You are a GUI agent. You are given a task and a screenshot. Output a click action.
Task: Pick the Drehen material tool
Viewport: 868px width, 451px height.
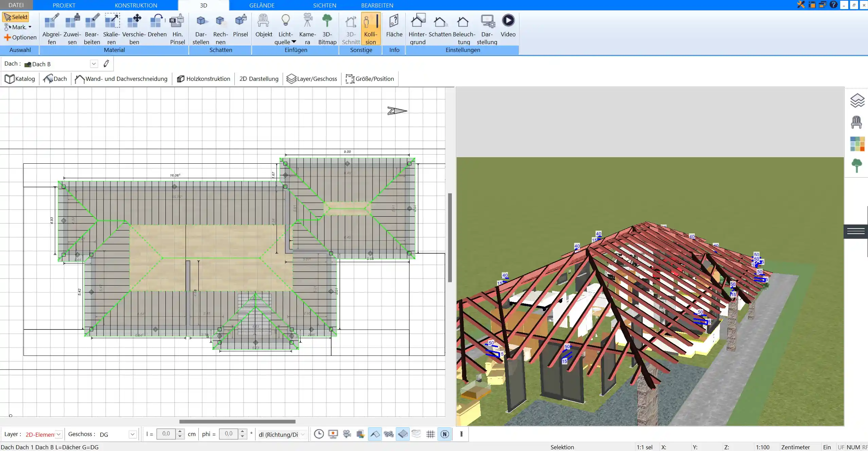point(157,25)
